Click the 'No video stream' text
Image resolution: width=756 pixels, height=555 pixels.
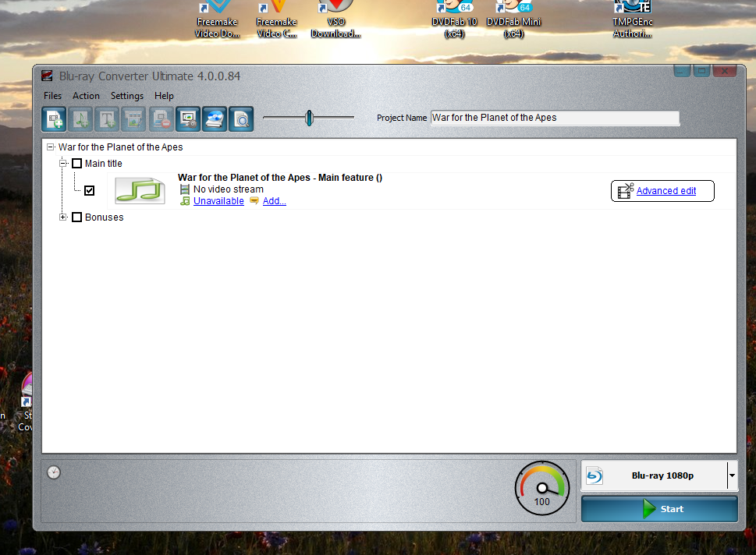click(229, 189)
